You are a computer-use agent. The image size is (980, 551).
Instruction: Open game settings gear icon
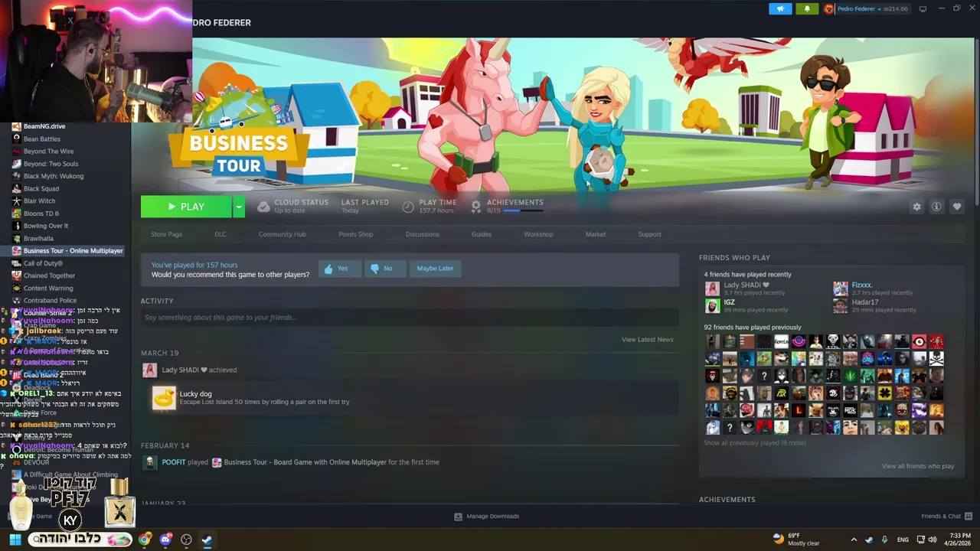(x=916, y=207)
